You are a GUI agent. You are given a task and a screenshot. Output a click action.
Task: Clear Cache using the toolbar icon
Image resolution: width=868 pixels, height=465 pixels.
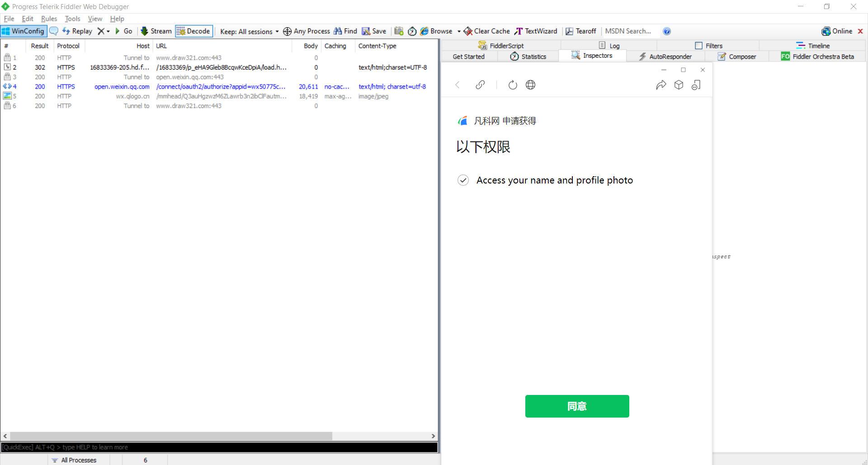tap(487, 31)
